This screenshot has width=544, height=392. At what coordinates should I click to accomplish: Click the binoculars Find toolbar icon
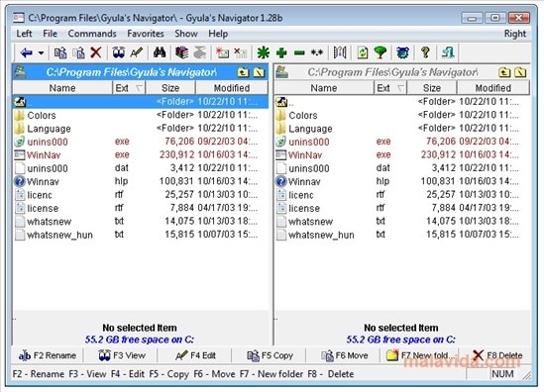pyautogui.click(x=160, y=53)
